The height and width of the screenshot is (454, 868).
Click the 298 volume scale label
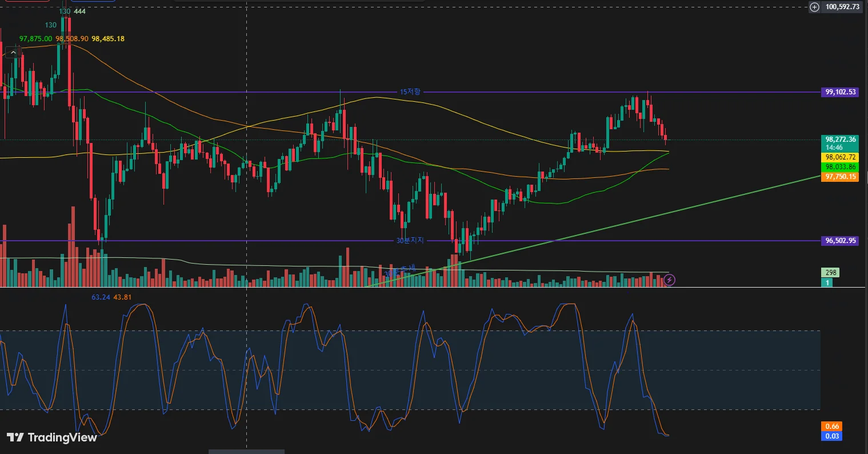pyautogui.click(x=830, y=273)
